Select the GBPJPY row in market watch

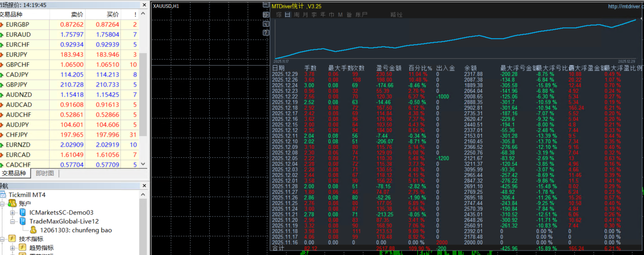point(70,85)
